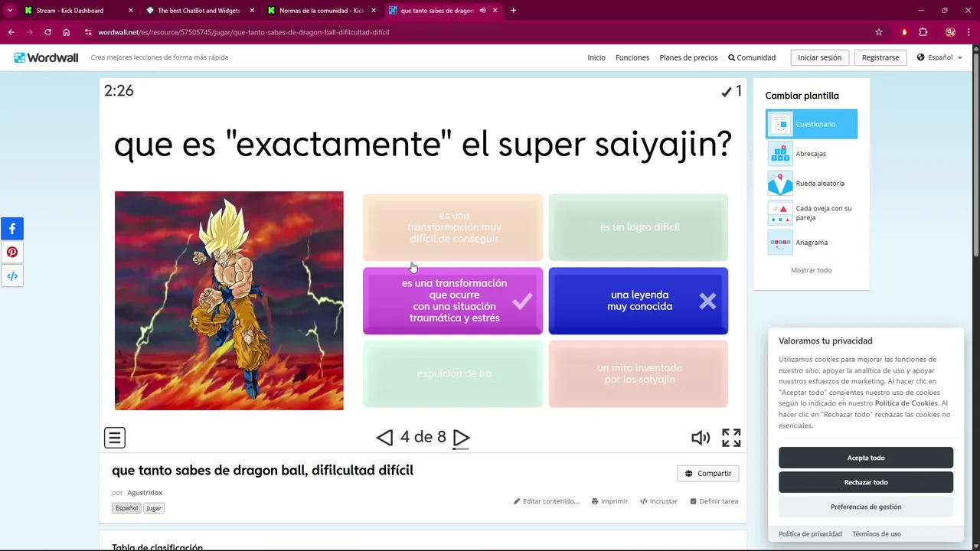980x551 pixels.
Task: Expand templates with Mostrar todo
Action: pos(811,270)
